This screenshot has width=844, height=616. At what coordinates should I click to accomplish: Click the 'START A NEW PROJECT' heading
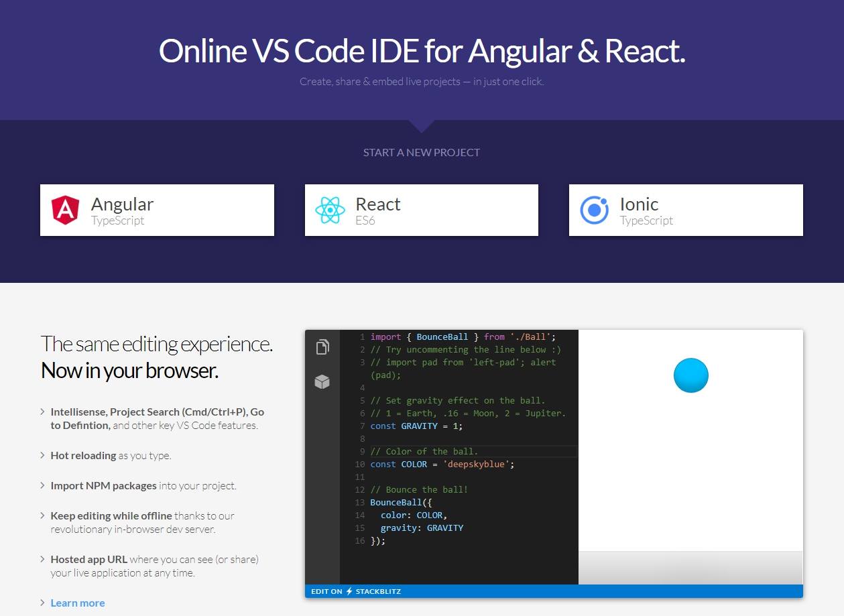(x=422, y=152)
